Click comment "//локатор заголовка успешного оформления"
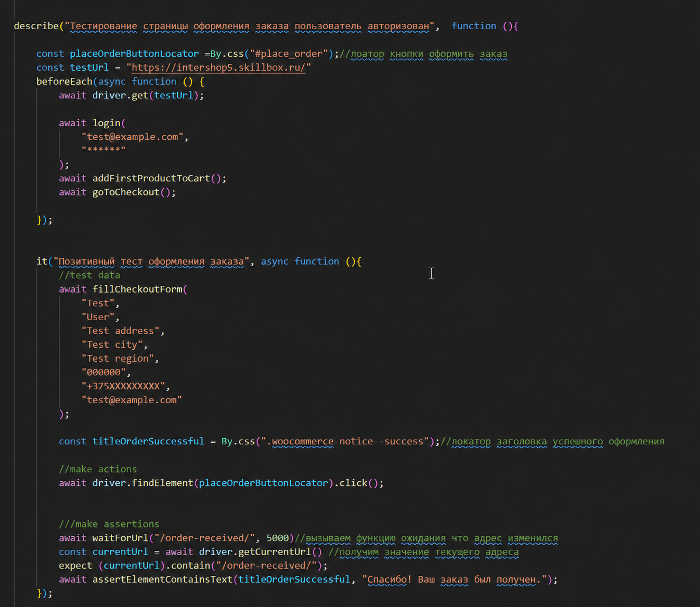The image size is (700, 607). coord(552,441)
